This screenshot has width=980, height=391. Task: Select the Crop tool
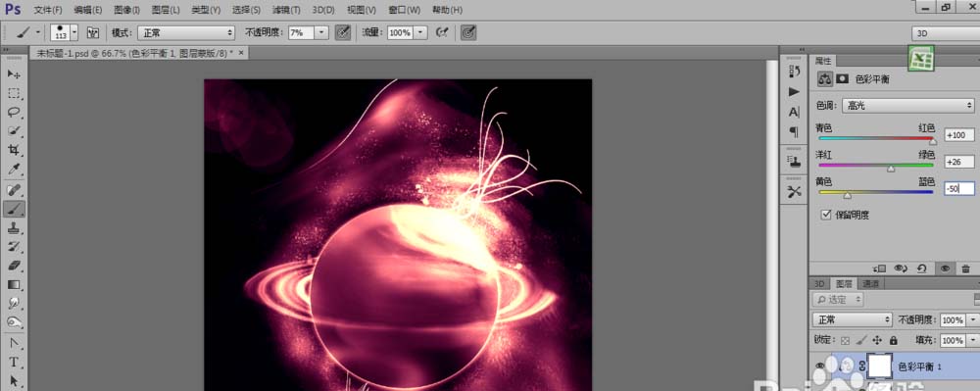(14, 151)
